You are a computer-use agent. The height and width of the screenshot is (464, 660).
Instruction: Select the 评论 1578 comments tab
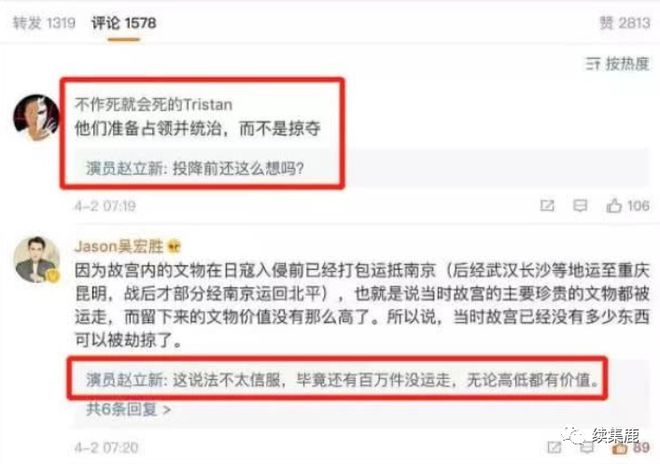(124, 23)
